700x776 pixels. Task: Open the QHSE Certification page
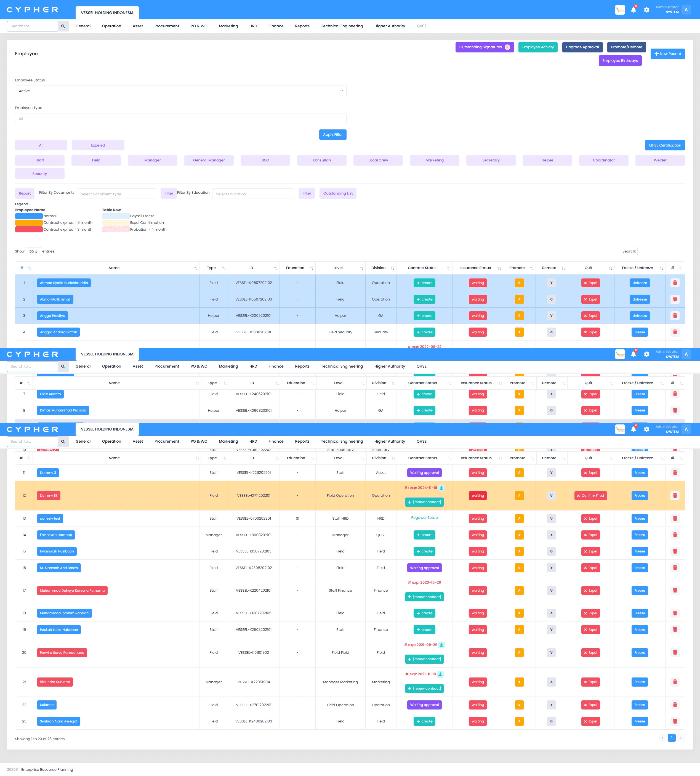click(665, 145)
